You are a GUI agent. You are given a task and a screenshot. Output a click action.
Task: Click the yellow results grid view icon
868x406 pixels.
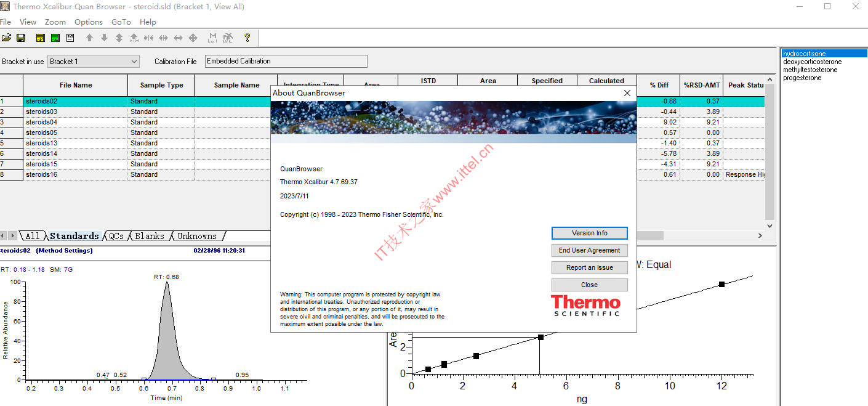click(41, 38)
